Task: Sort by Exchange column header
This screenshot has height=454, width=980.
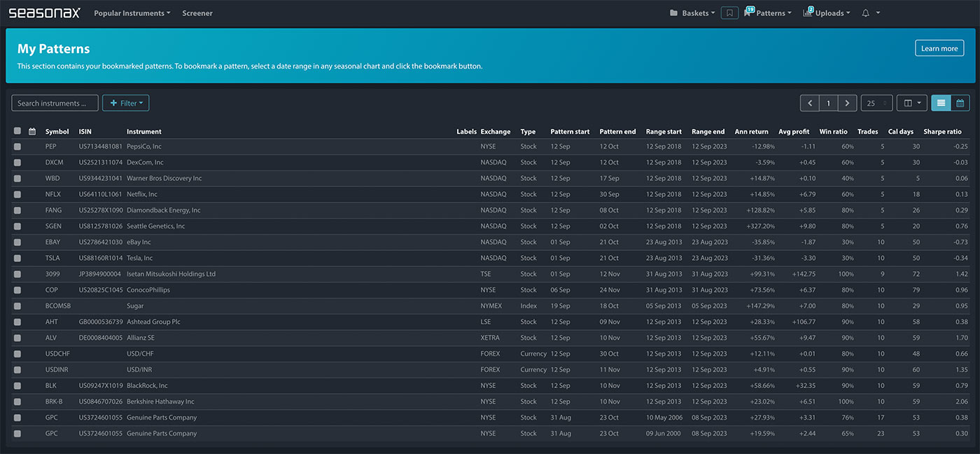Action: [x=496, y=131]
